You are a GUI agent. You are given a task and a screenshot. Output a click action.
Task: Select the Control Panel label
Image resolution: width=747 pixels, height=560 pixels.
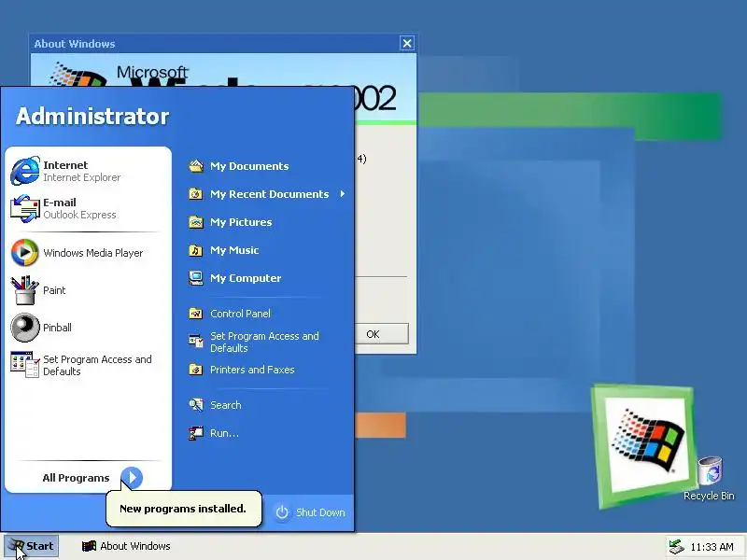pos(240,314)
